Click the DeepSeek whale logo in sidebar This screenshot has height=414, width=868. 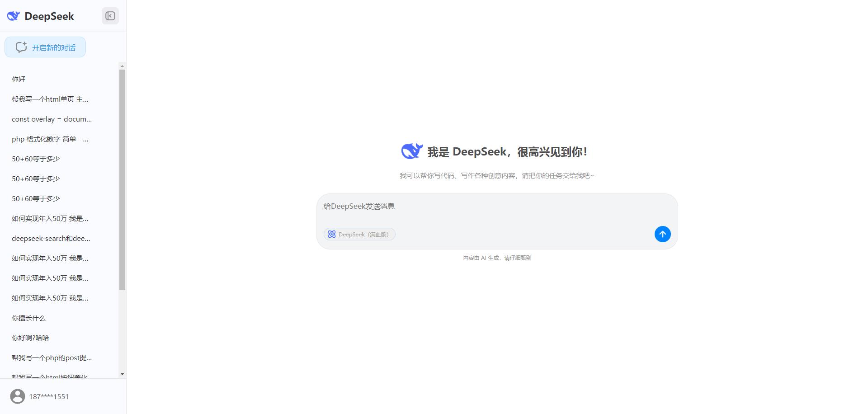point(14,16)
